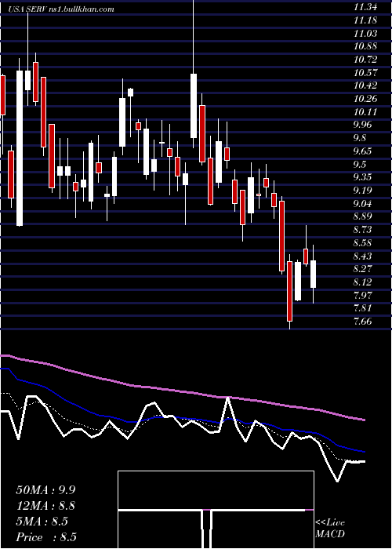Click the 9.04 price axis label
392x549 pixels.
coord(363,203)
